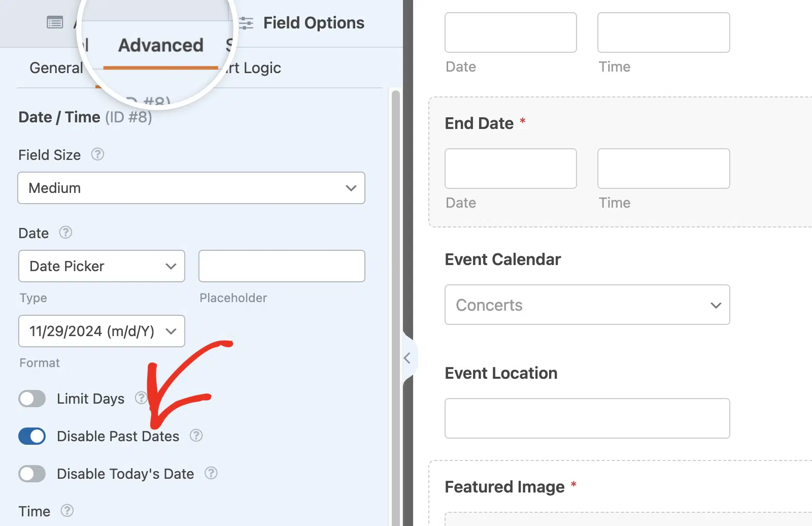This screenshot has width=812, height=526.
Task: Click the Field Options sliders icon
Action: 246,23
